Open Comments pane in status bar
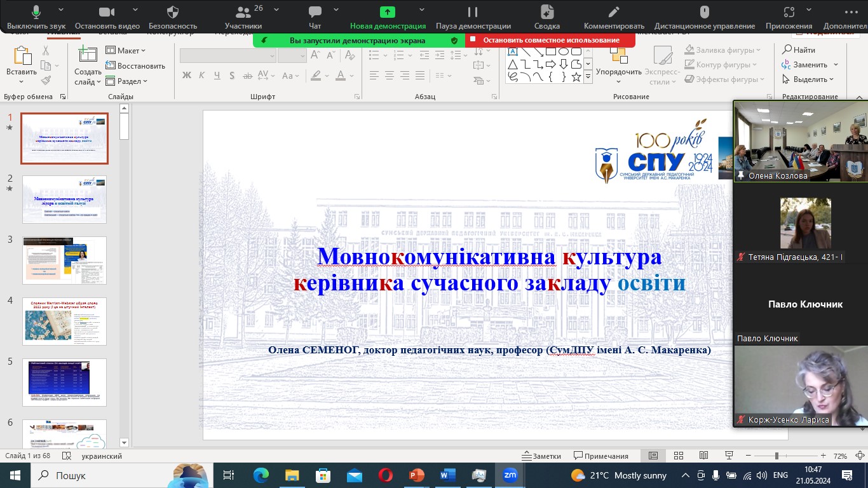This screenshot has height=488, width=868. [x=601, y=456]
